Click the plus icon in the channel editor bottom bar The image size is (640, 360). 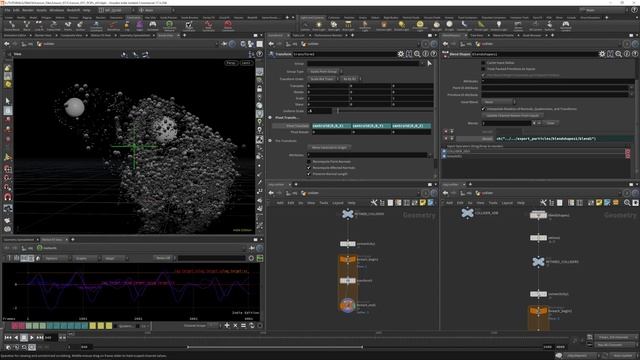[227, 326]
